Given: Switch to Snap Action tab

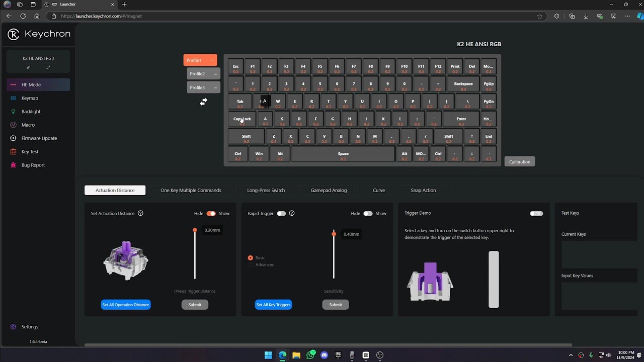Looking at the screenshot, I should (x=423, y=190).
